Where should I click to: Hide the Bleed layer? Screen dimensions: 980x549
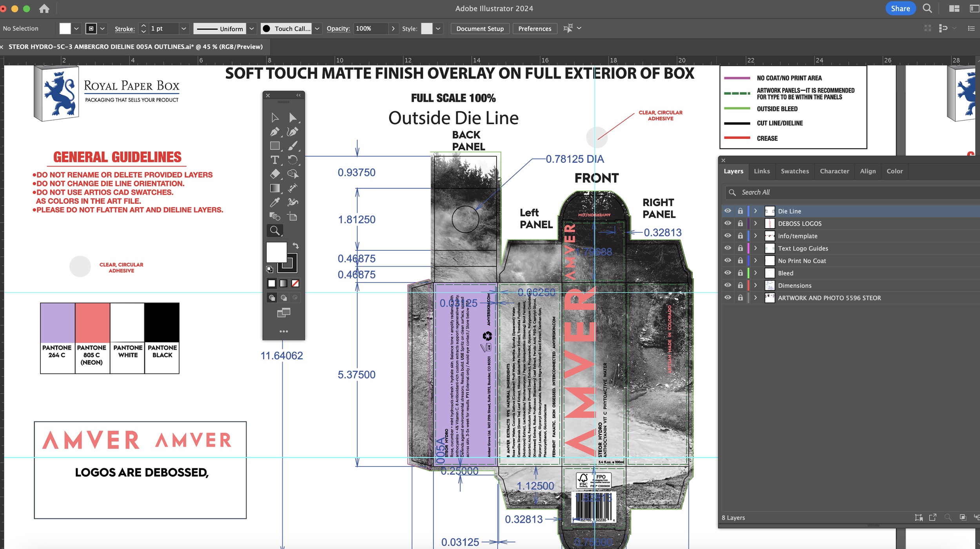point(728,273)
